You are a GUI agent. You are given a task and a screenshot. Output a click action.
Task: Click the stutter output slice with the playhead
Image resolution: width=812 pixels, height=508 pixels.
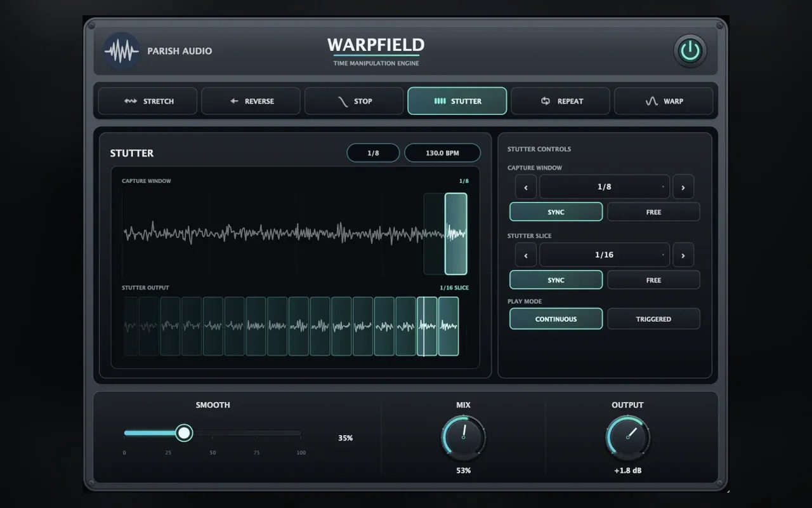(427, 326)
